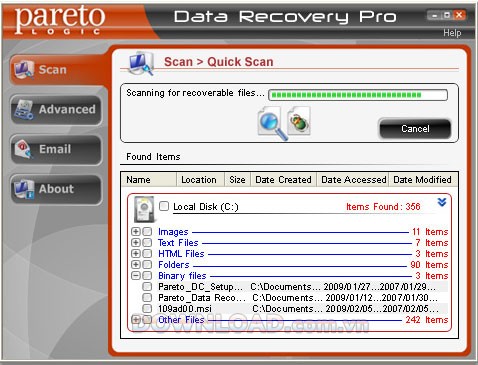Screen dimensions: 478x365
Task: Collapse the Binary files category
Action: (135, 275)
